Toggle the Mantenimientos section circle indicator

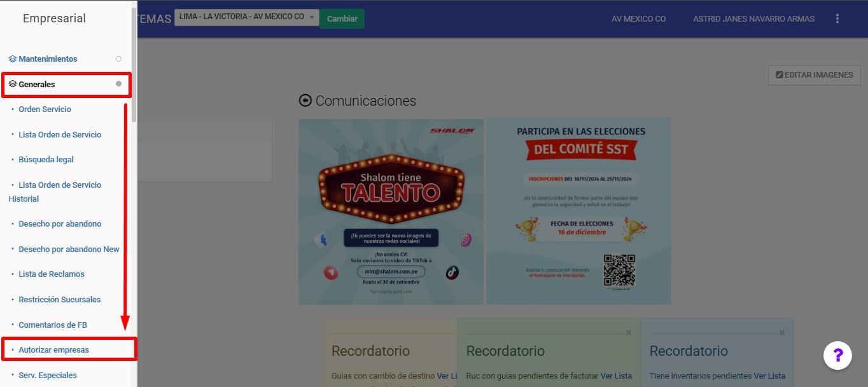pyautogui.click(x=118, y=59)
